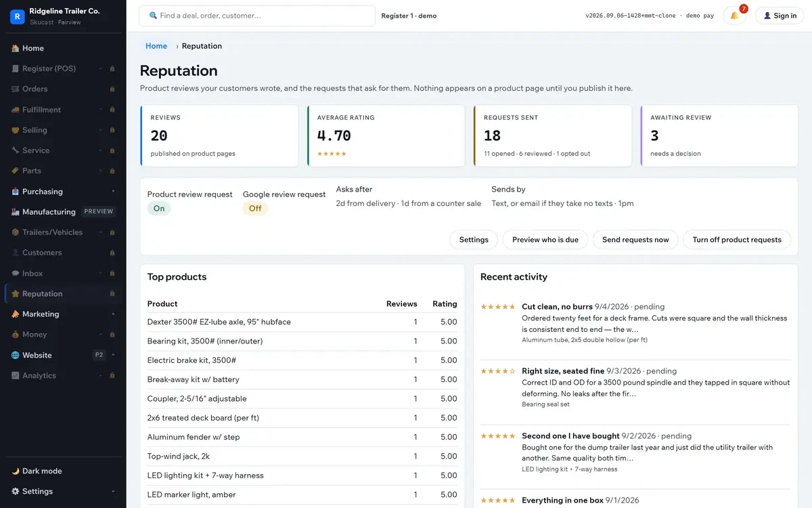Click the Home house icon in sidebar

[x=15, y=48]
